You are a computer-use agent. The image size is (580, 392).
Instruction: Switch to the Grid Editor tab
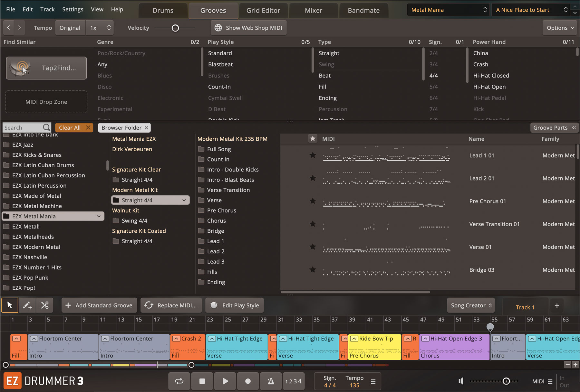pyautogui.click(x=263, y=11)
